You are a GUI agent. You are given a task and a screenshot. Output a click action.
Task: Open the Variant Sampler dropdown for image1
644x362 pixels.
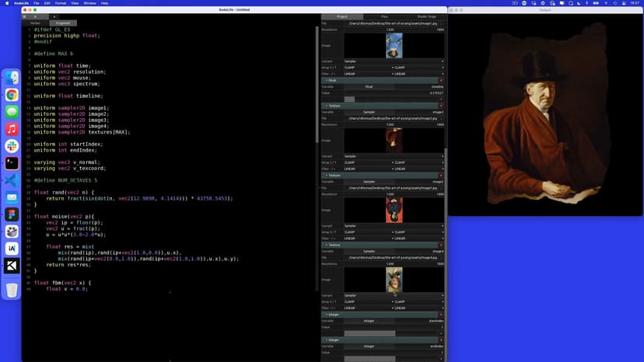[394, 61]
